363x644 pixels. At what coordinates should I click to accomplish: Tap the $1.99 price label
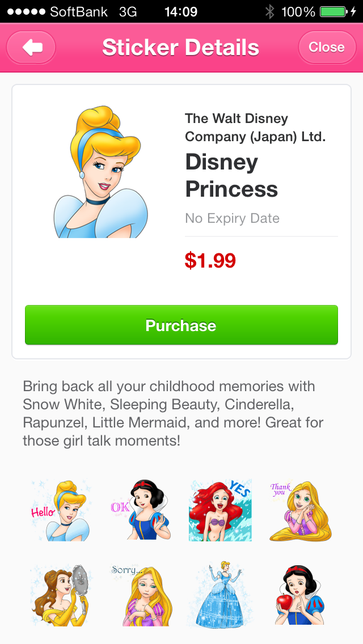point(210,261)
